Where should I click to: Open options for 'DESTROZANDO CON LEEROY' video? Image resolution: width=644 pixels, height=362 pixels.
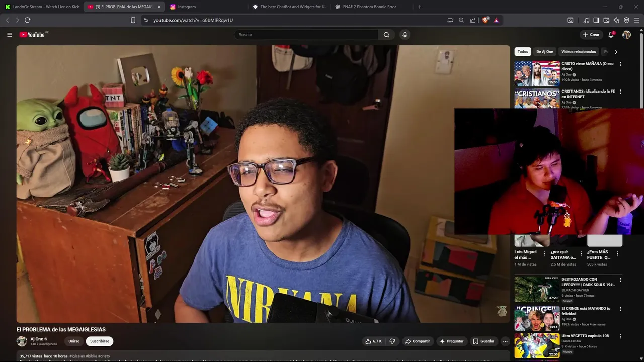620,280
